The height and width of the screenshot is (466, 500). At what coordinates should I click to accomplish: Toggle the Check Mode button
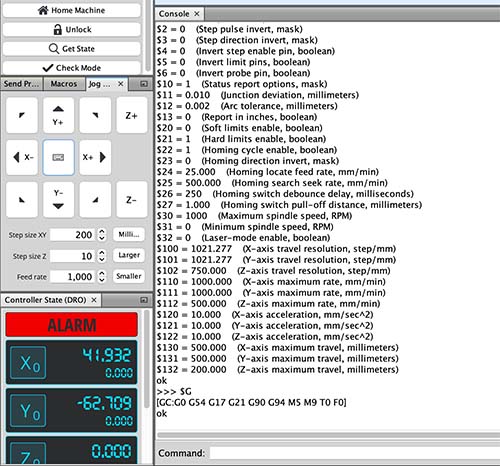tap(72, 68)
